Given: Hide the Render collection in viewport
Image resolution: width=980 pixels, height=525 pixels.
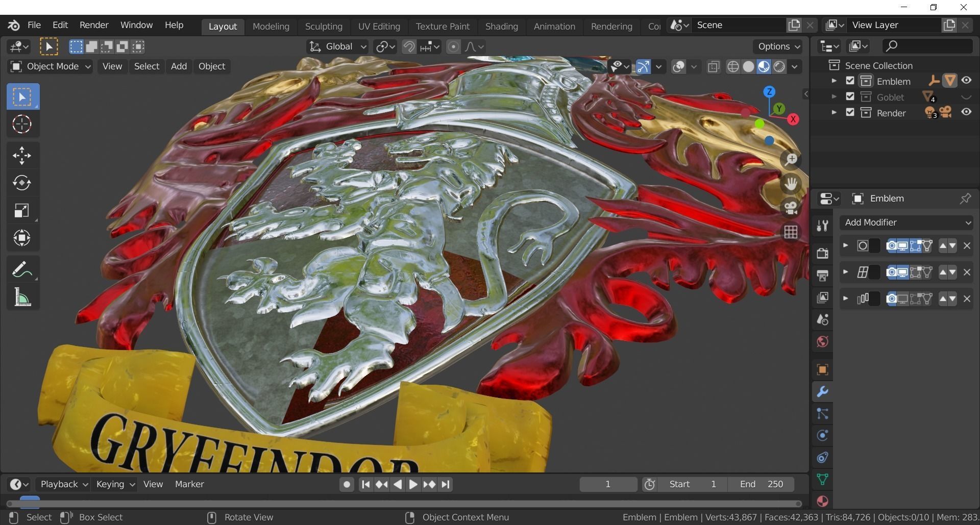Looking at the screenshot, I should click(966, 112).
